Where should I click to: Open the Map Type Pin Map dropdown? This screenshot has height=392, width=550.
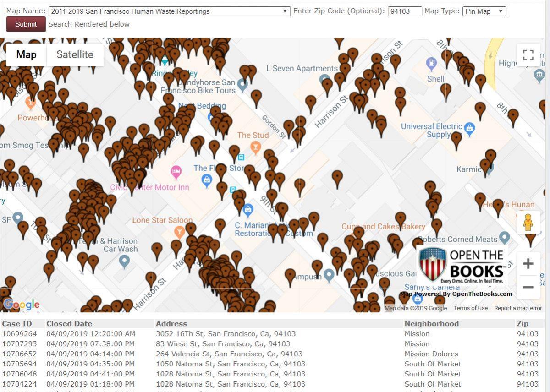click(x=484, y=11)
